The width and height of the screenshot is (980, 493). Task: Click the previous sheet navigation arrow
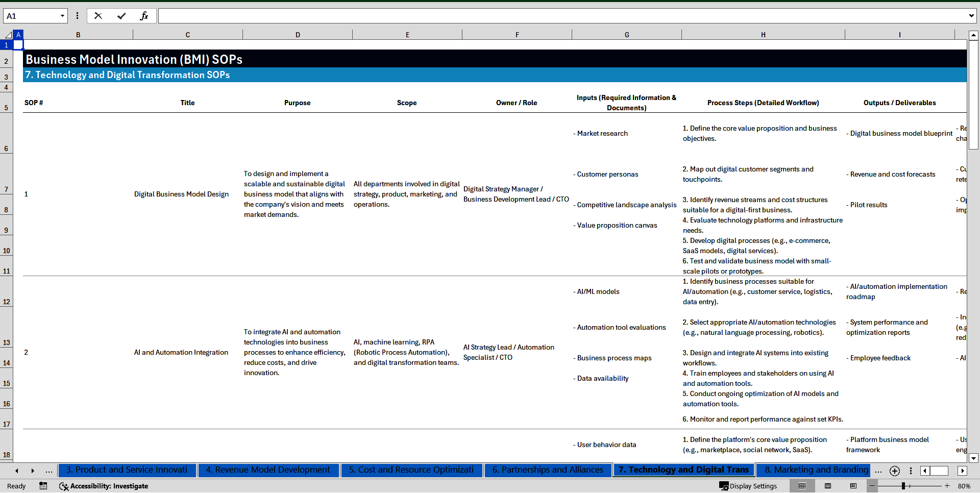pyautogui.click(x=17, y=471)
